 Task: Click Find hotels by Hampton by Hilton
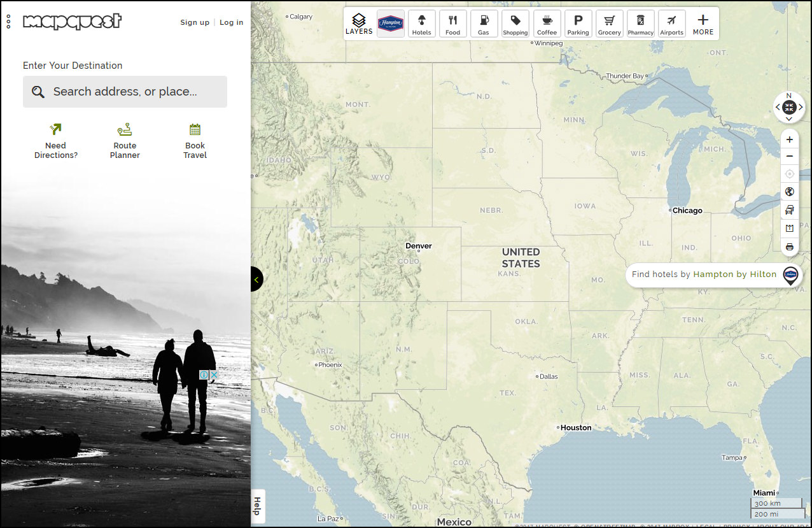coord(704,275)
